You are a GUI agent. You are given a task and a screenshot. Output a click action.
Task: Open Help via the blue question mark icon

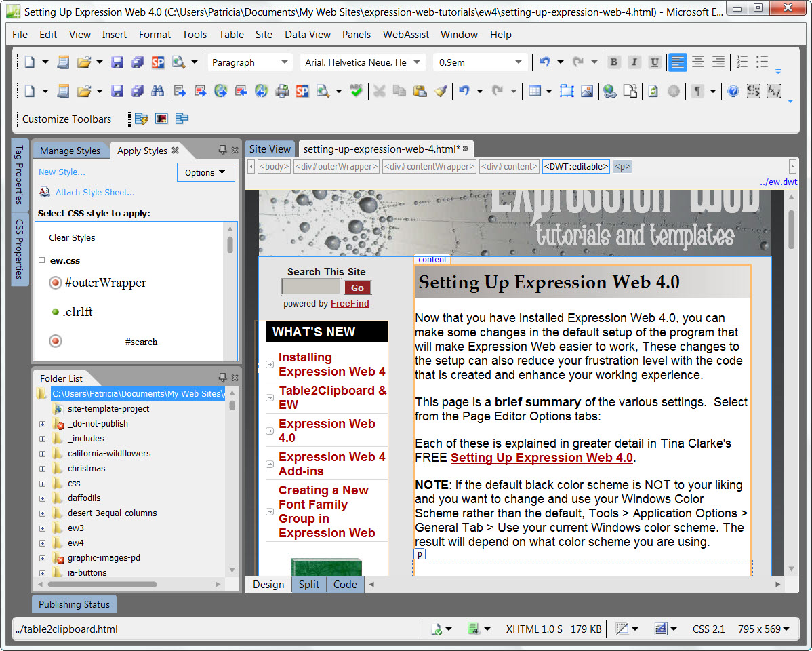pos(733,92)
